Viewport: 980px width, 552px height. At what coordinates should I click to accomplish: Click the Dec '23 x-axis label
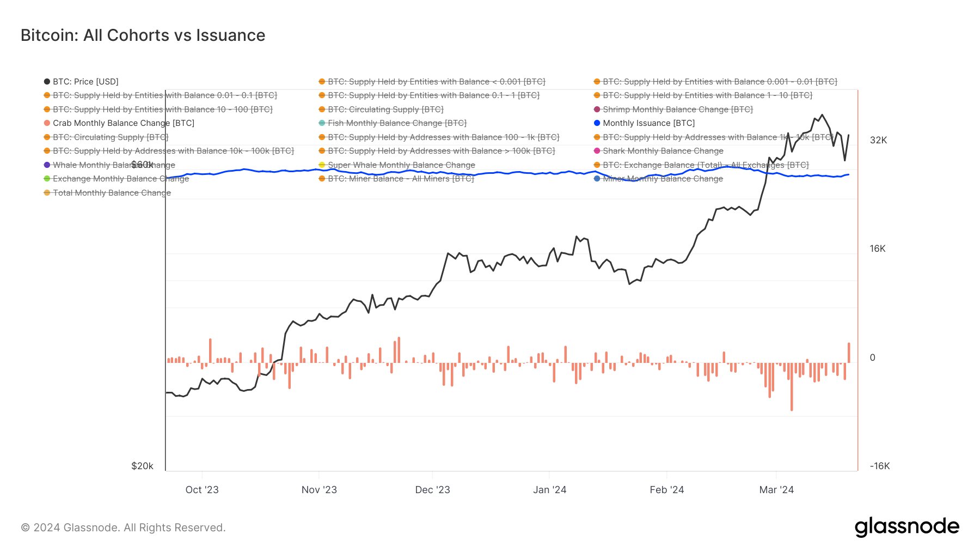[432, 490]
